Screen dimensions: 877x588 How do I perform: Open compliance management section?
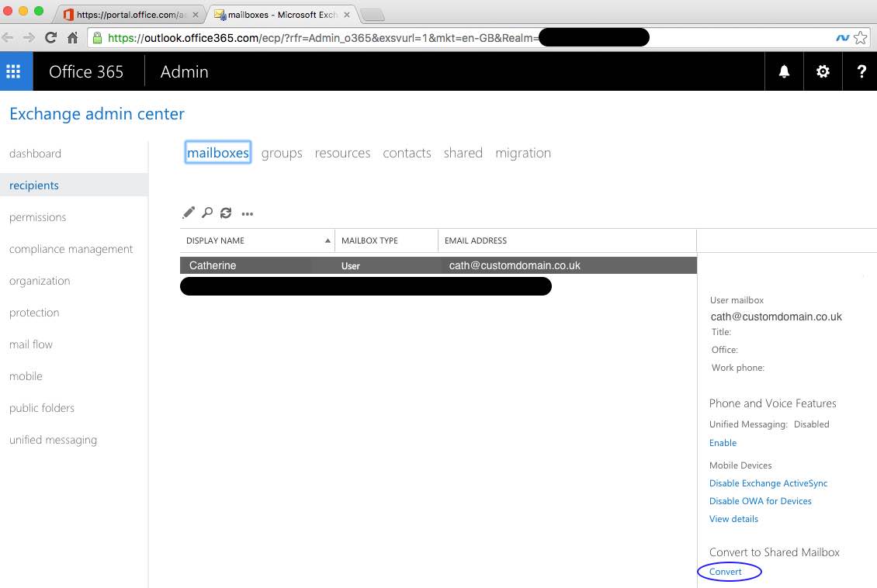71,249
